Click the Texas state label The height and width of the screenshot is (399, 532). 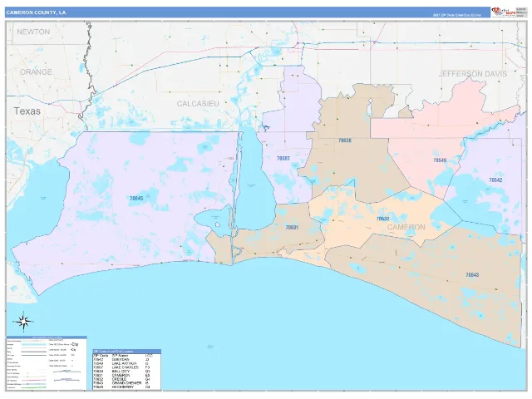[x=27, y=111]
